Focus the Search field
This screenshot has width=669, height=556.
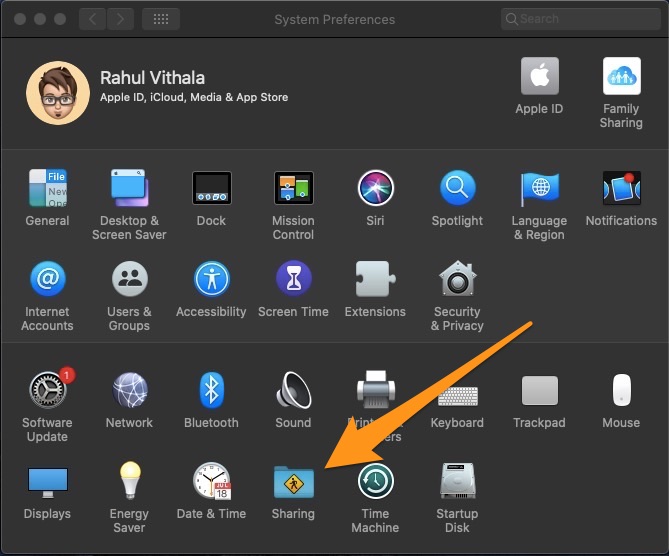[x=581, y=19]
